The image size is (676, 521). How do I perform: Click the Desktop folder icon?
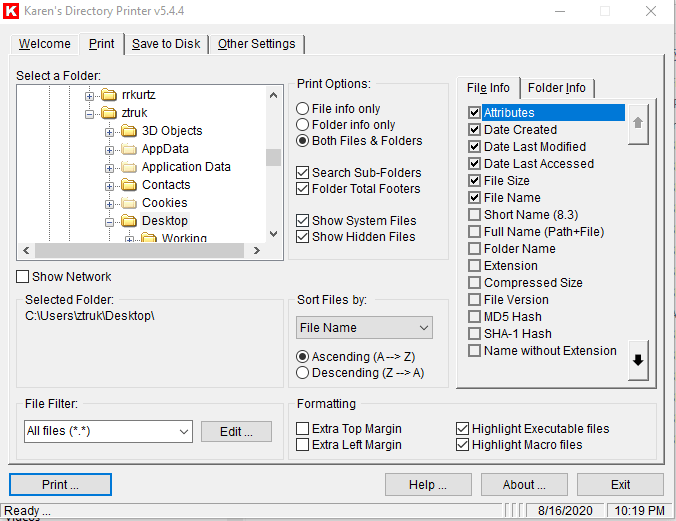click(x=129, y=221)
